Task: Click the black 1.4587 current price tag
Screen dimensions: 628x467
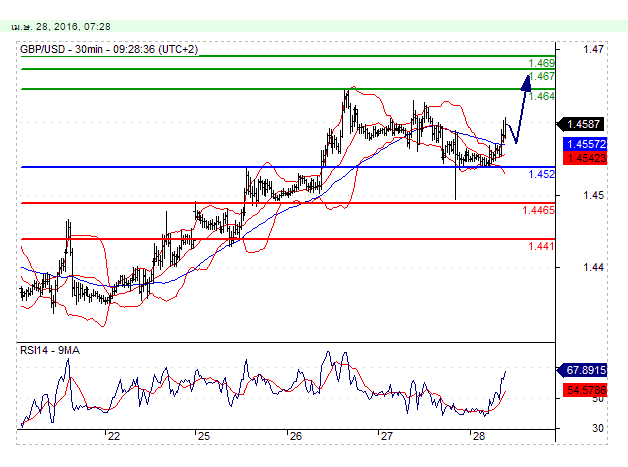Action: pos(581,124)
